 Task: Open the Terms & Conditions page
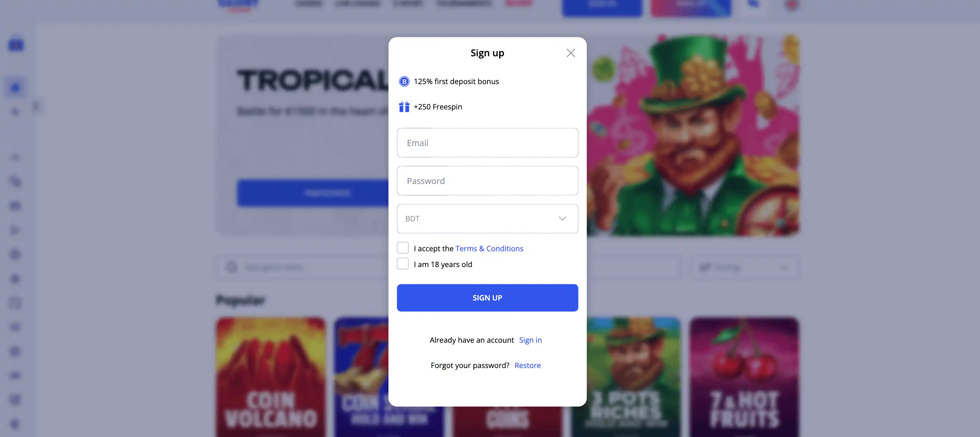[489, 248]
